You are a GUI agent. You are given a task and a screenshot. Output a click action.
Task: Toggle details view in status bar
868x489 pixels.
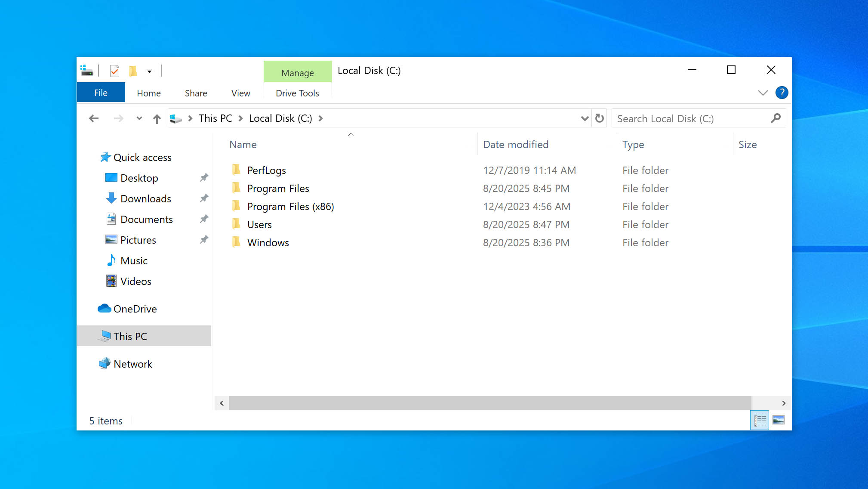(x=760, y=420)
